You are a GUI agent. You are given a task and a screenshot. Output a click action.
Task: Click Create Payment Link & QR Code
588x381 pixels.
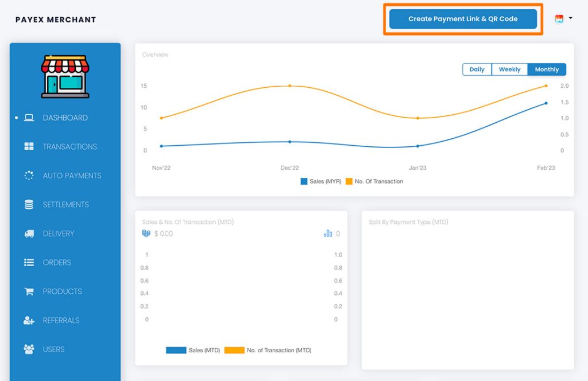coord(463,19)
